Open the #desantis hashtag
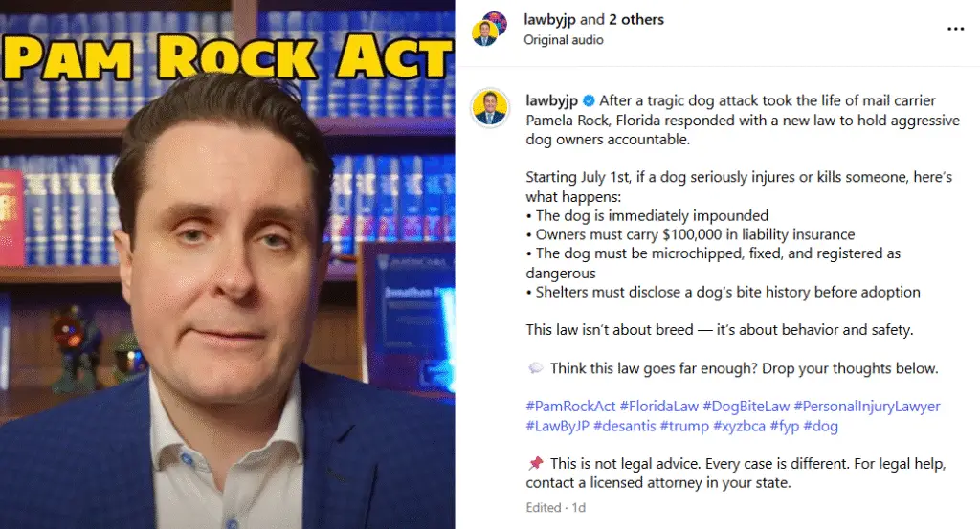Screen dimensions: 980x529 pyautogui.click(x=624, y=426)
